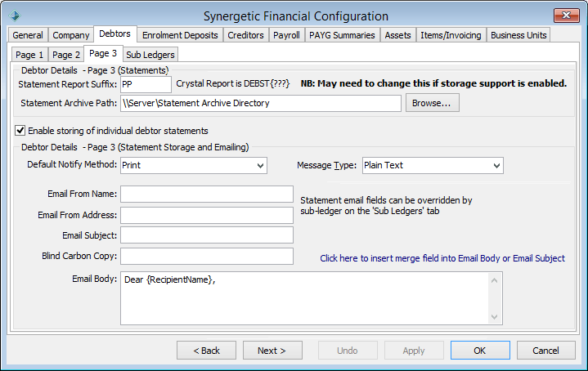Click the Email Subject field
This screenshot has height=371, width=588.
[207, 235]
